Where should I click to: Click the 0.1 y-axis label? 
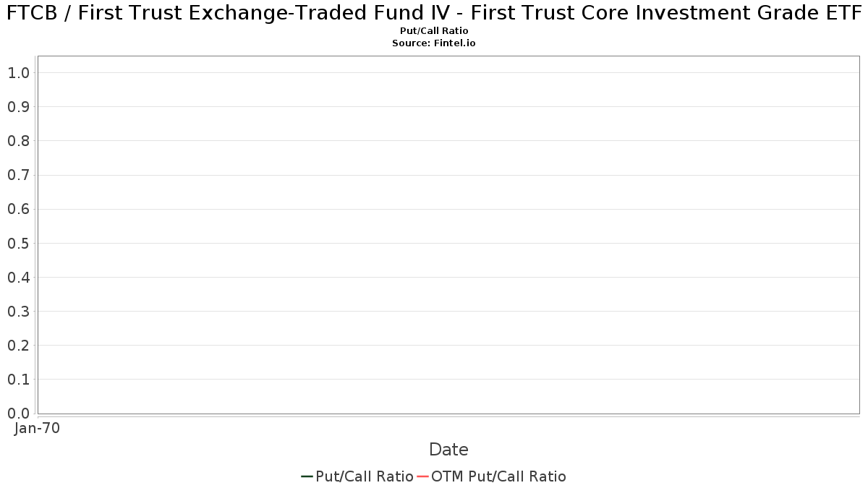coord(18,379)
